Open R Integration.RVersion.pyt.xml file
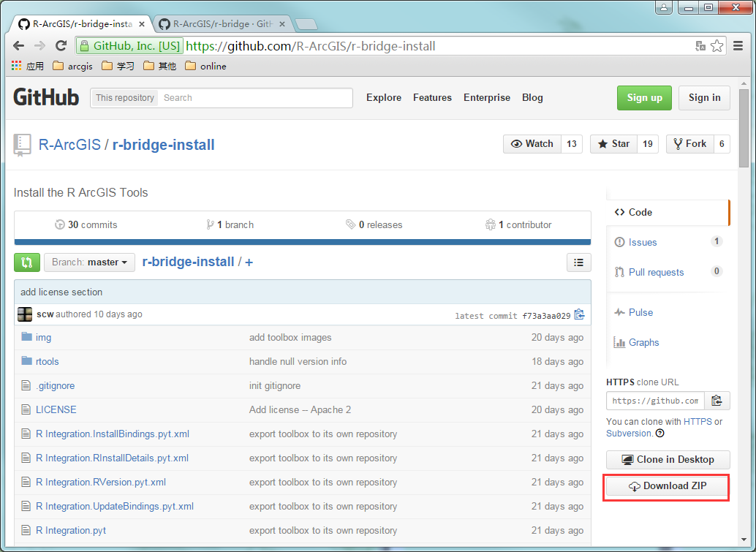The width and height of the screenshot is (756, 552). tap(101, 482)
